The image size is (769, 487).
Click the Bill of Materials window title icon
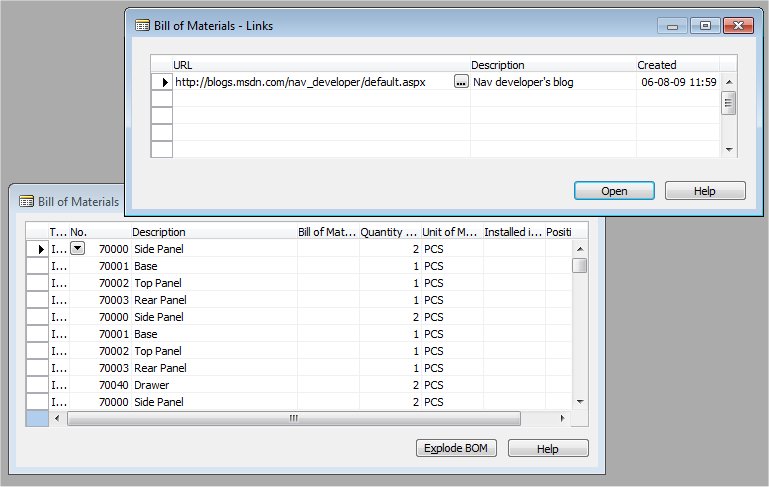coord(27,201)
